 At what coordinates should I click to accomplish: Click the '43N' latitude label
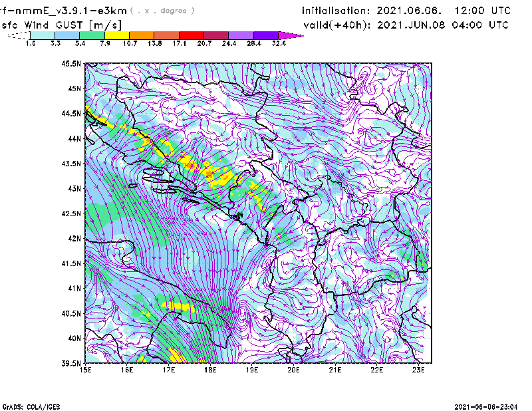coord(74,188)
